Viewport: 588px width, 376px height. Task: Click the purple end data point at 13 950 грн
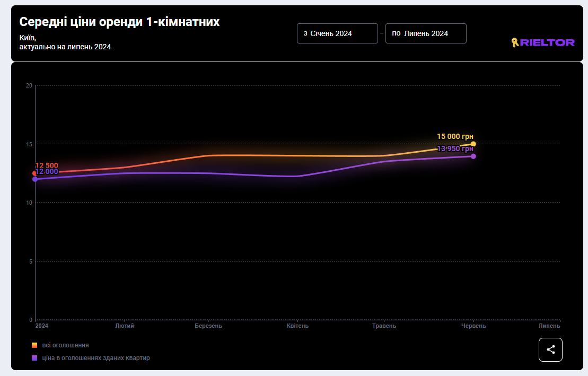click(473, 156)
